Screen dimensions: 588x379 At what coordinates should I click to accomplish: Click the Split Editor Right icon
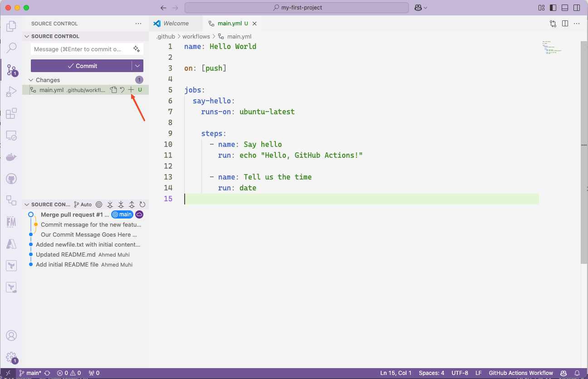click(565, 24)
